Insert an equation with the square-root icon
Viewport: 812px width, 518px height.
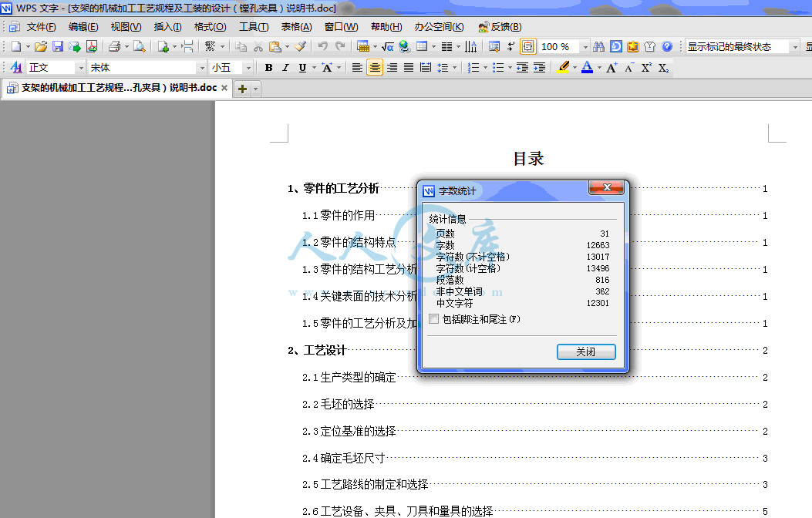tap(387, 46)
